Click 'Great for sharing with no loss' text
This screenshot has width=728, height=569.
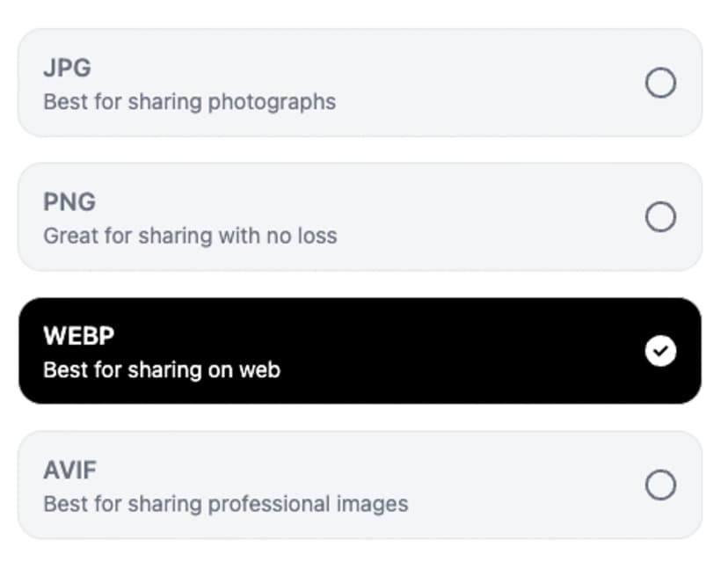[x=190, y=236]
